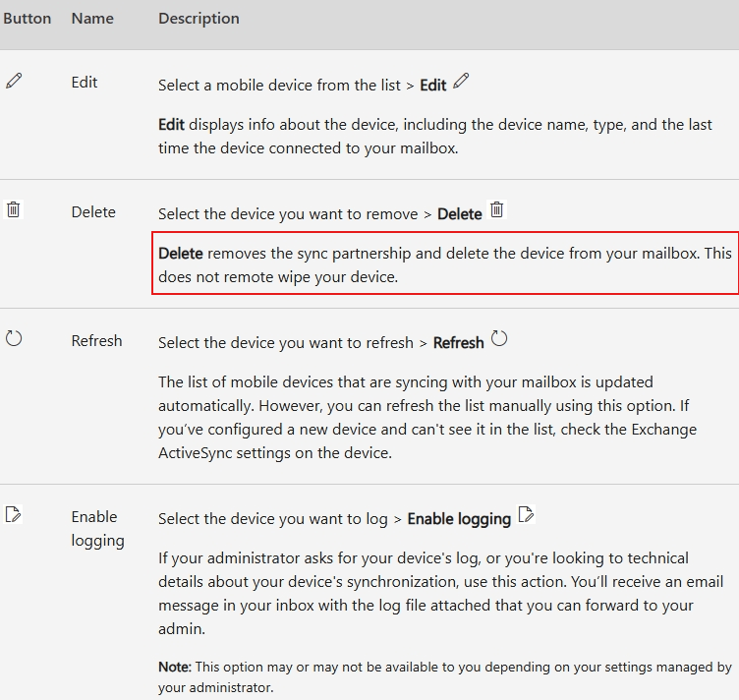
Task: Click 'Select the device you want to log' text
Action: pos(273,519)
